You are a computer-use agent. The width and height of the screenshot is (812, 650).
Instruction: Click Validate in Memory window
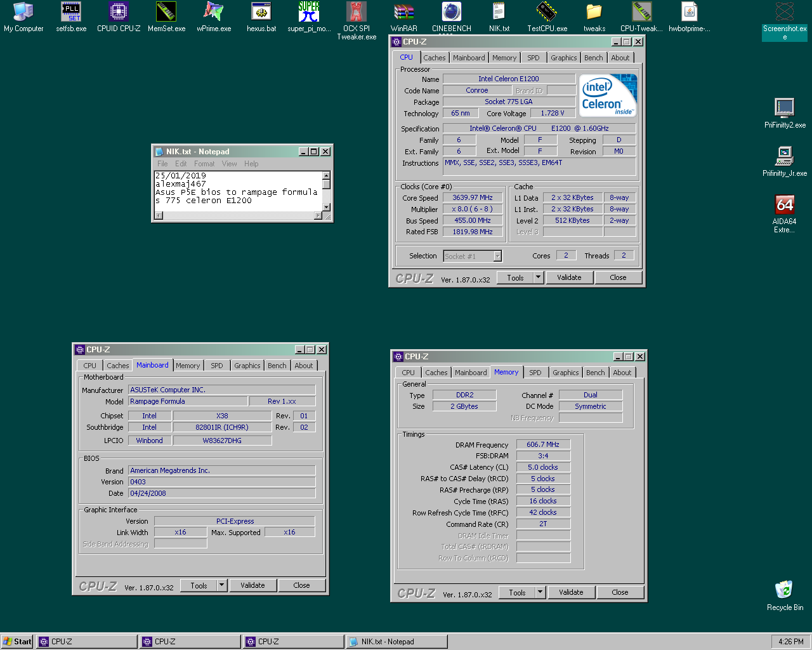pyautogui.click(x=571, y=592)
